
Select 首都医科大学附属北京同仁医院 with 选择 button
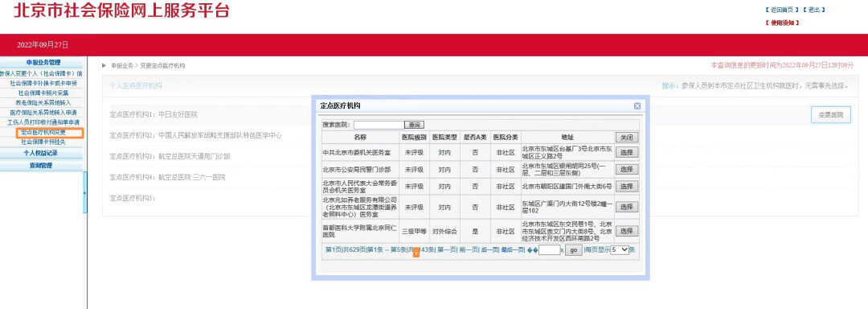point(627,231)
